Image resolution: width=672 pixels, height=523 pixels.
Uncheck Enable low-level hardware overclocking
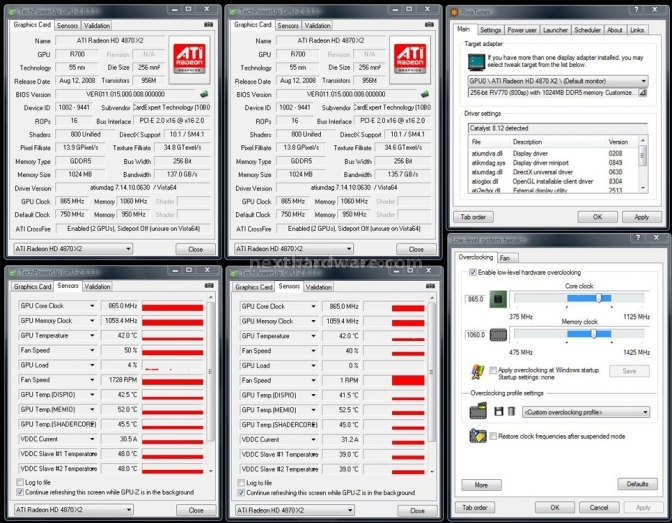(473, 272)
